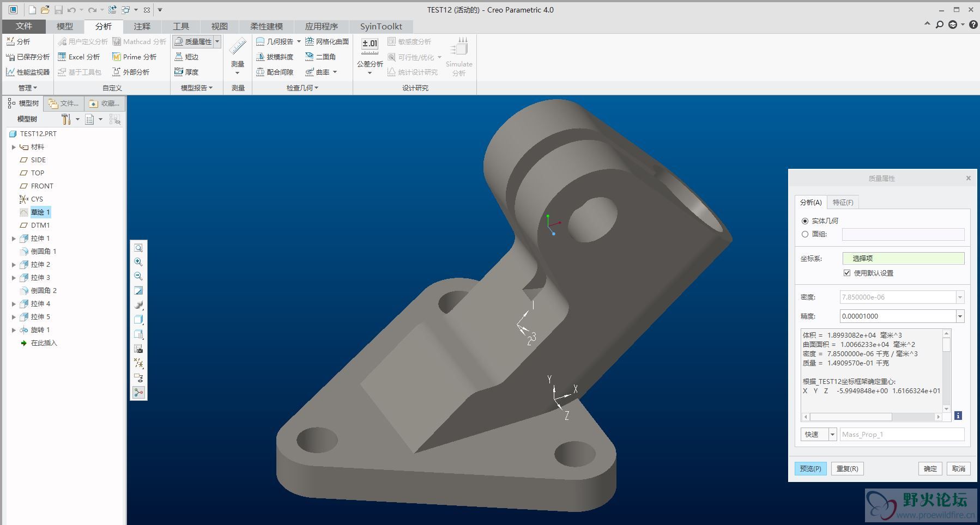Click vertical scrollbar in results box
The width and height of the screenshot is (980, 525).
pos(947,345)
